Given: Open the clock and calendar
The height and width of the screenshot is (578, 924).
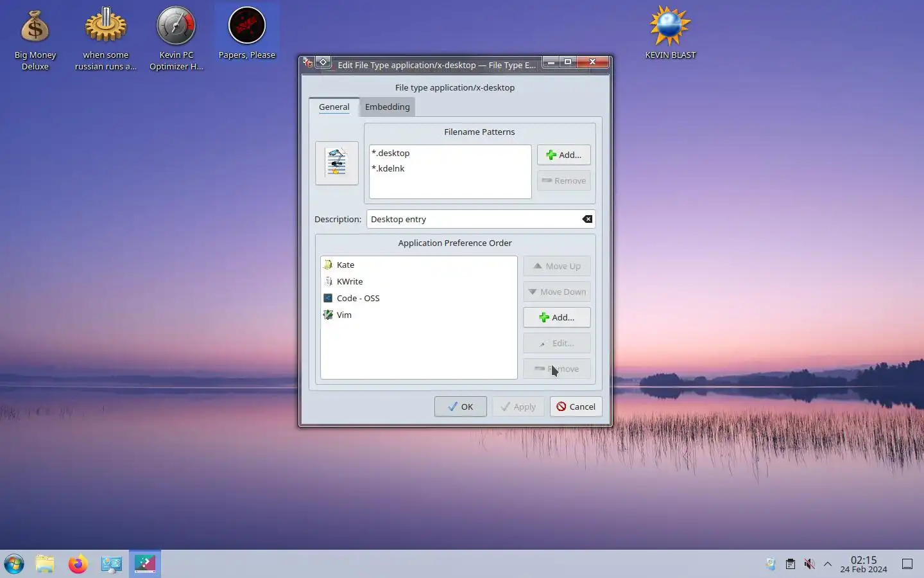Looking at the screenshot, I should pos(864,564).
